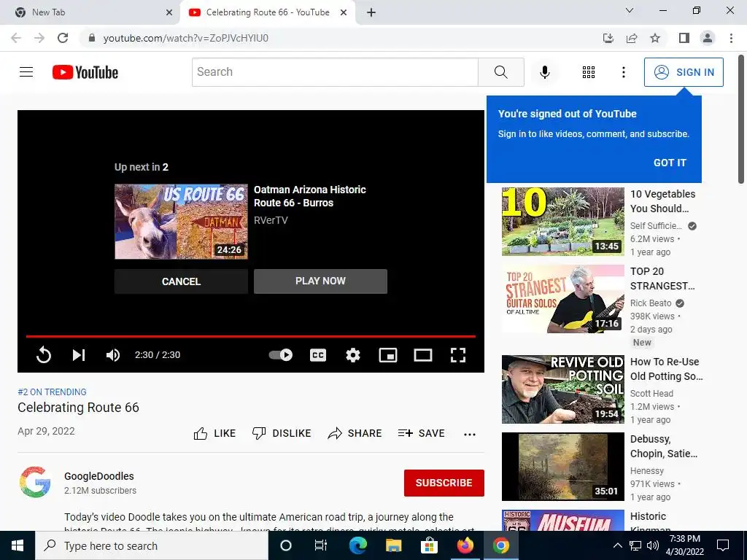747x560 pixels.
Task: Toggle closed captions CC button
Action: pos(318,355)
